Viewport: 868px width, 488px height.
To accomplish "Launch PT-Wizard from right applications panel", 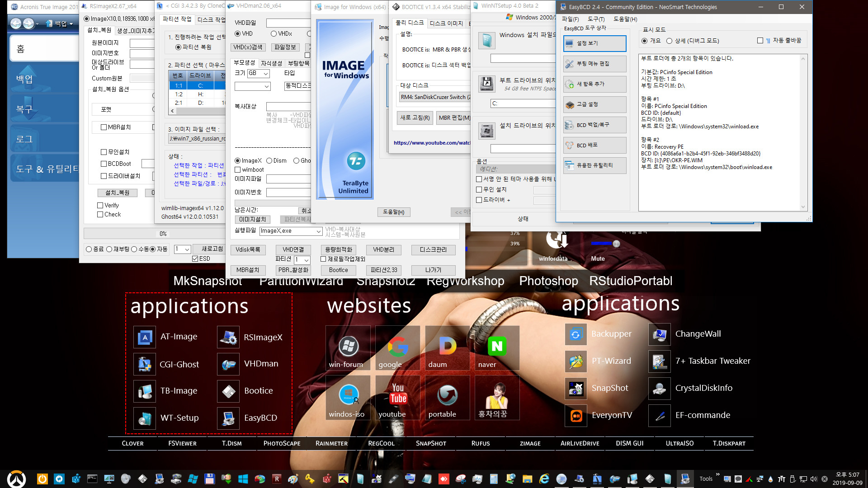I will click(576, 361).
